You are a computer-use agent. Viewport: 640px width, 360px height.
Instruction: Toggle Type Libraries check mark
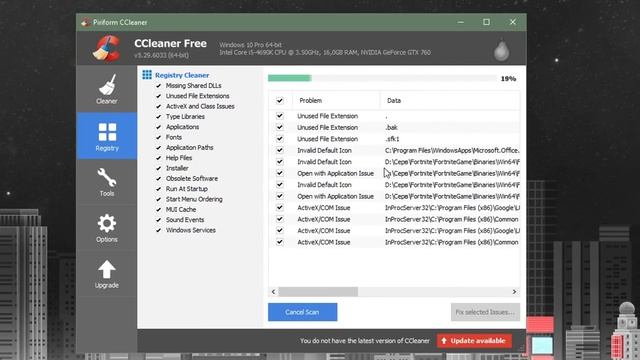[158, 117]
